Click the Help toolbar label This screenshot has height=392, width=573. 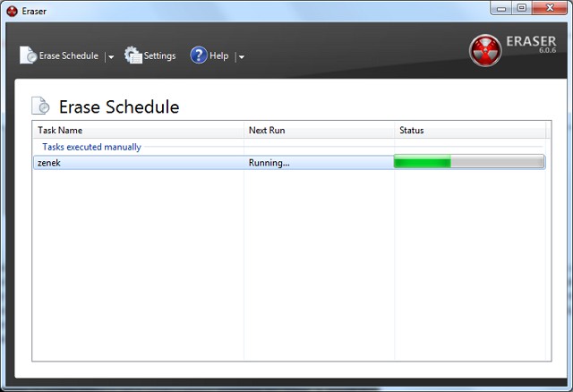click(x=218, y=55)
